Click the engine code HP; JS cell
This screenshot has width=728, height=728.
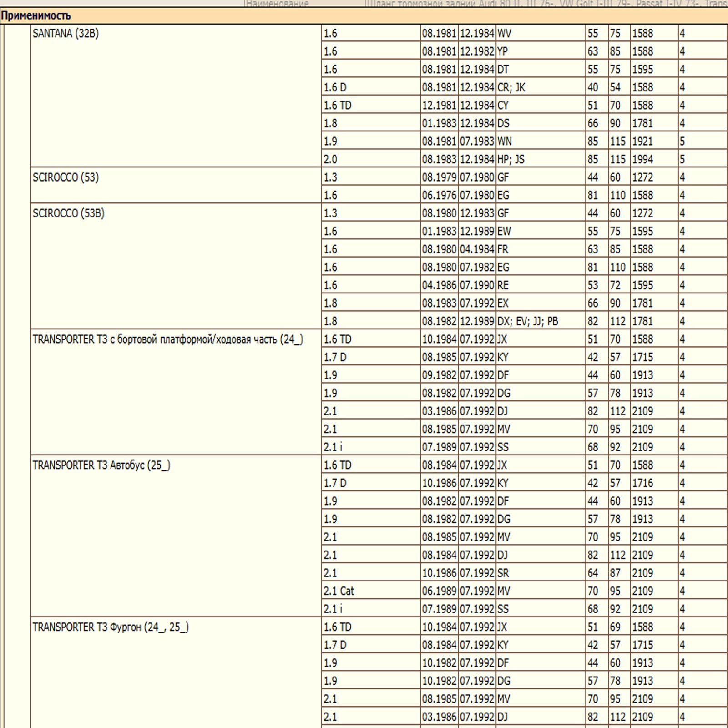[541, 159]
